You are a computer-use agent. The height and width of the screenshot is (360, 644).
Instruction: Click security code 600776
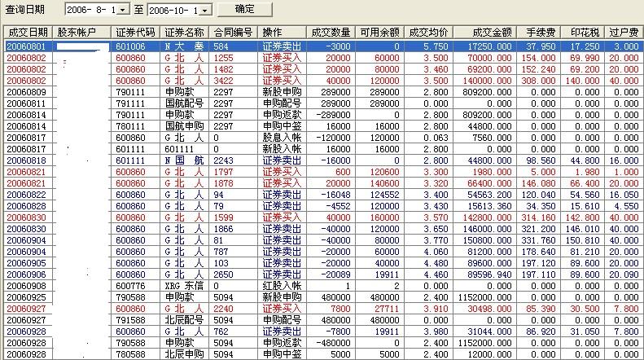130,286
